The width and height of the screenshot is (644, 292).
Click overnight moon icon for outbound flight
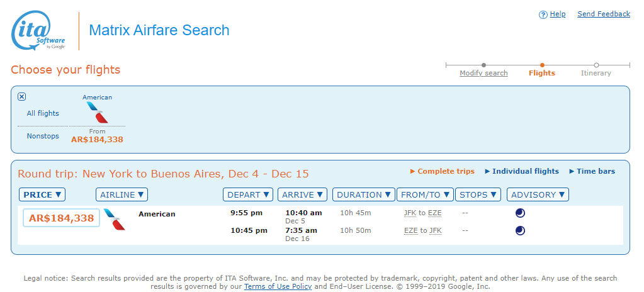pos(520,213)
